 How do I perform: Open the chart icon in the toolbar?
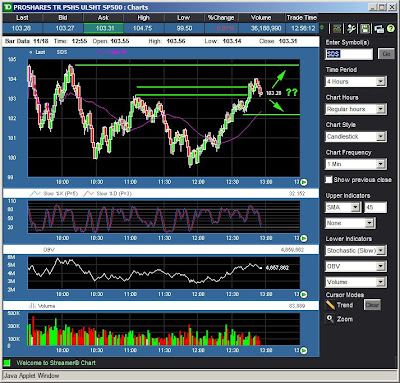pyautogui.click(x=337, y=29)
